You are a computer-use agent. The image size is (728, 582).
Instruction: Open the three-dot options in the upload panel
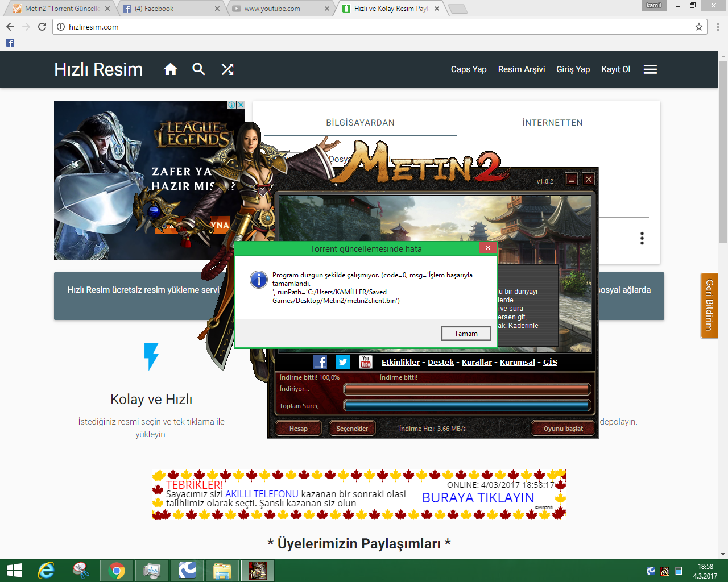(x=642, y=238)
